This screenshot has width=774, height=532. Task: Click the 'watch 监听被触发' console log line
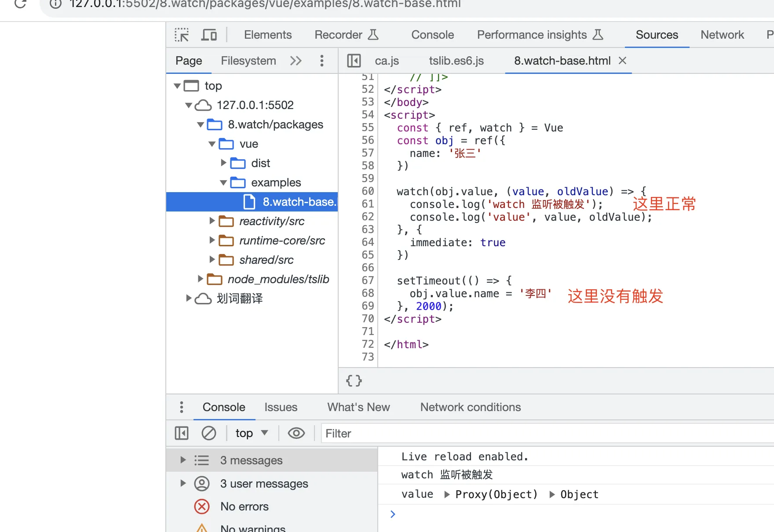[x=447, y=475]
